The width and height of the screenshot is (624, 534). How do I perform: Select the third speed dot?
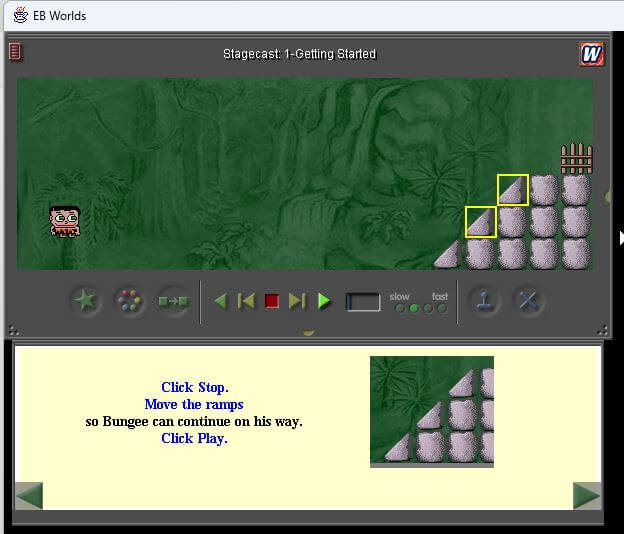coord(428,308)
